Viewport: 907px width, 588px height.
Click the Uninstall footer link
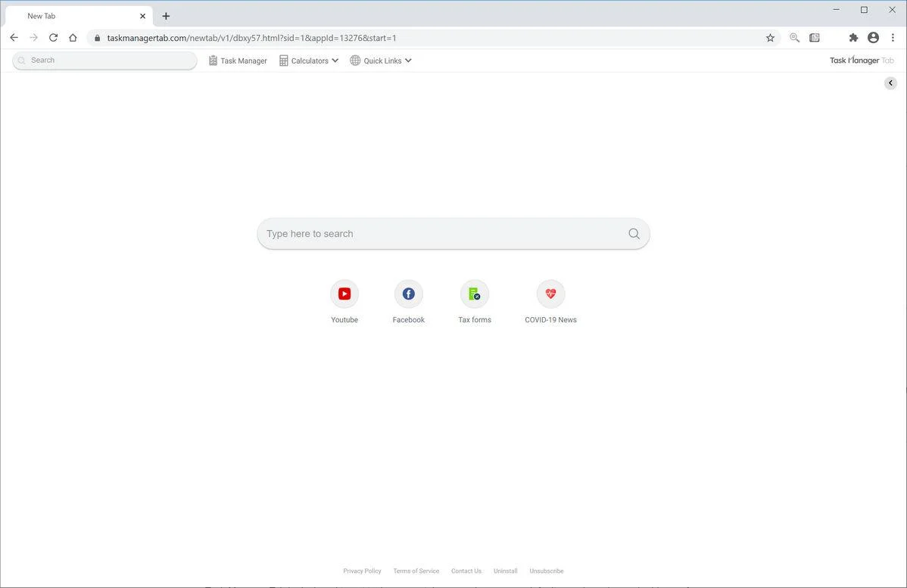(506, 571)
